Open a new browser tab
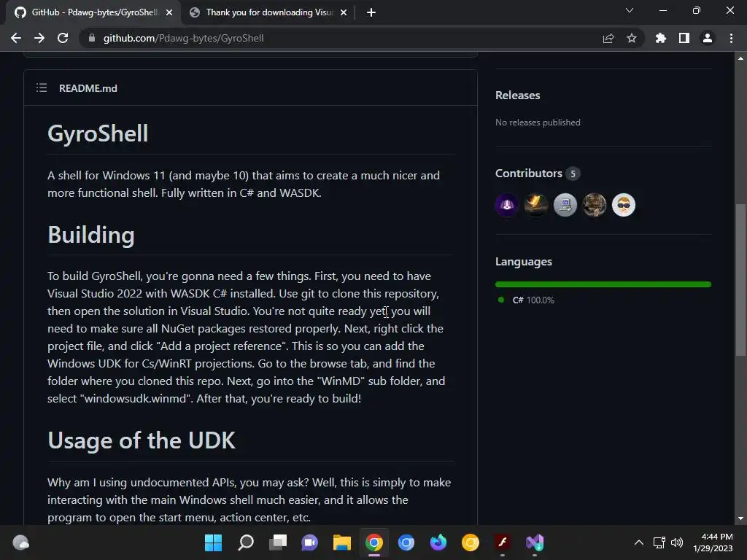 click(x=371, y=12)
